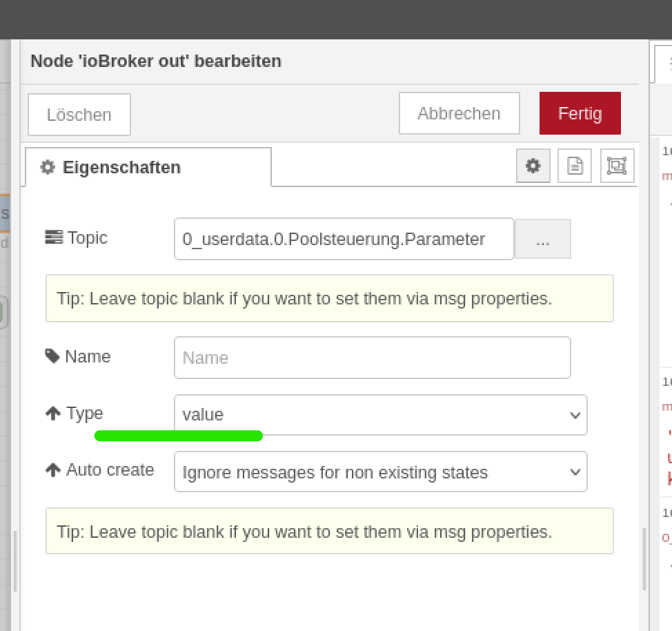
Task: Click the gear icon in Eigenschaften tab
Action: click(x=48, y=167)
